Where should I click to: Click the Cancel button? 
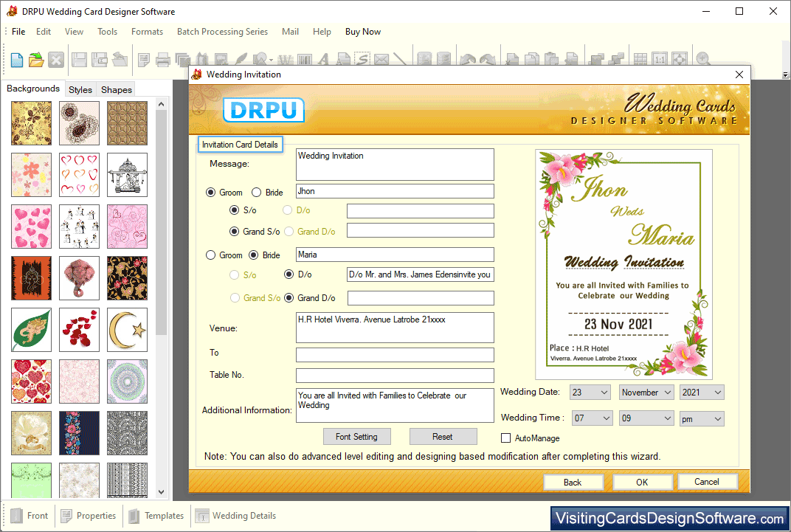(707, 482)
